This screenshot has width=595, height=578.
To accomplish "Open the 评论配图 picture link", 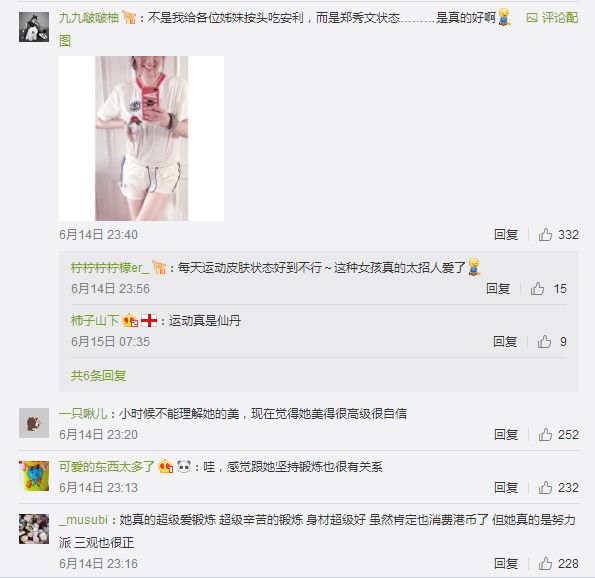I will (x=552, y=17).
